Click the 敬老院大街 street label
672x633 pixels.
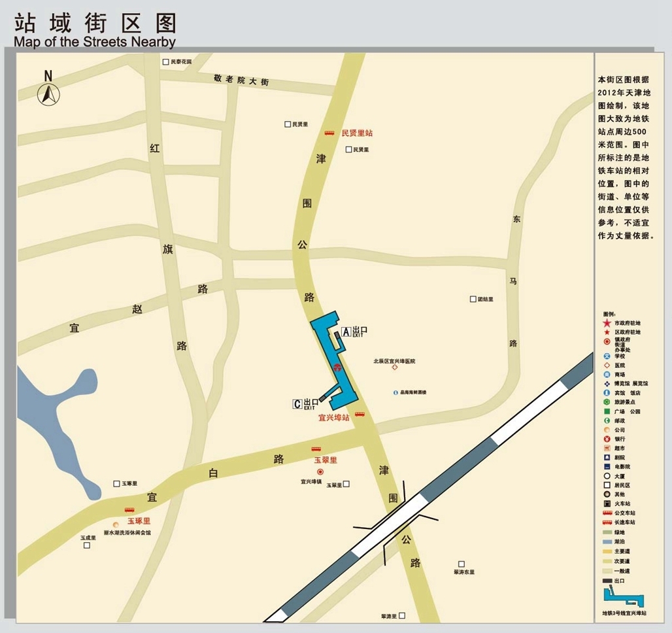[x=241, y=80]
